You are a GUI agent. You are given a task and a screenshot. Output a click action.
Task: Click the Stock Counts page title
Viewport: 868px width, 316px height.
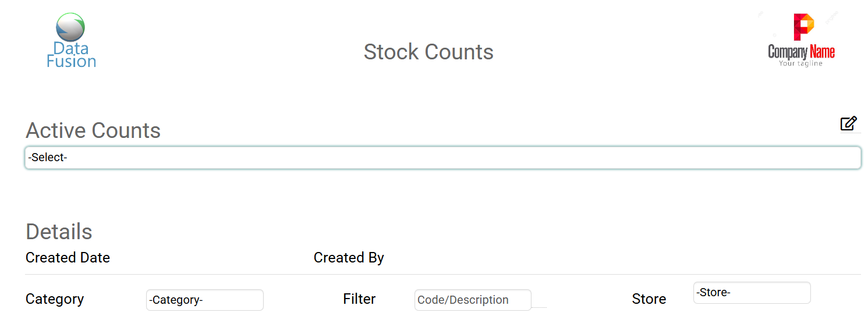point(428,52)
